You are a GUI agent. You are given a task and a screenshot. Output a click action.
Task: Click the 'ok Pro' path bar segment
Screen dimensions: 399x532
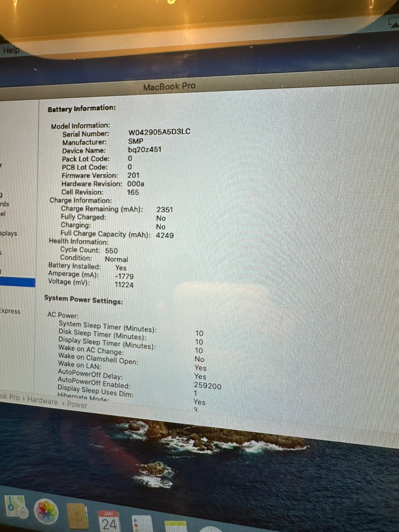click(x=10, y=397)
